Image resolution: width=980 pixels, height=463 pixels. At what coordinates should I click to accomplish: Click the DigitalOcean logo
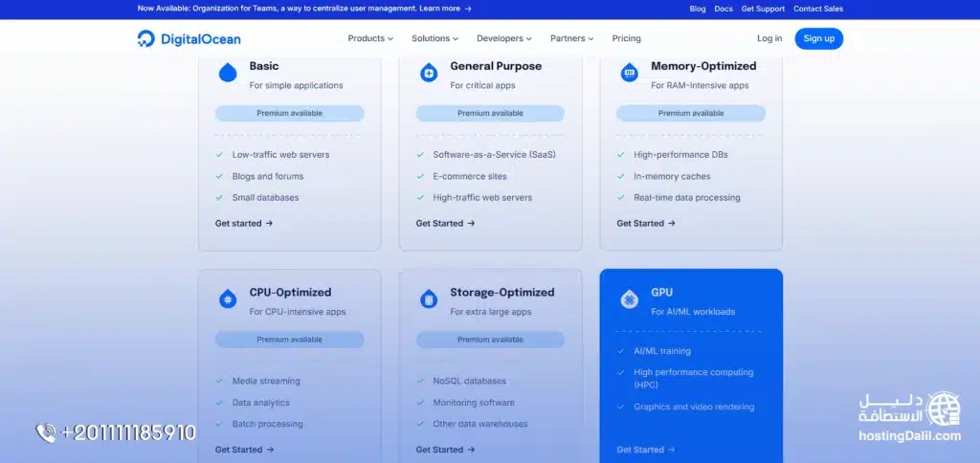[x=189, y=38]
